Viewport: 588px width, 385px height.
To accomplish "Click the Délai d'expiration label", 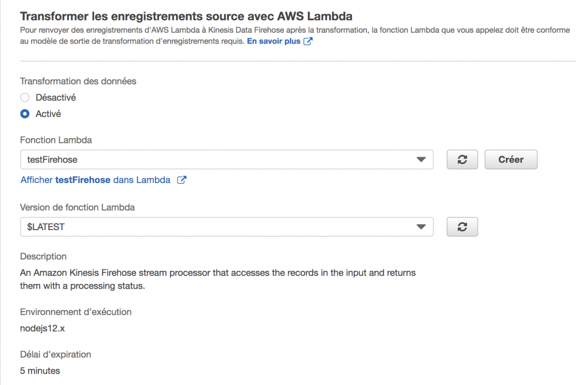I will 55,354.
